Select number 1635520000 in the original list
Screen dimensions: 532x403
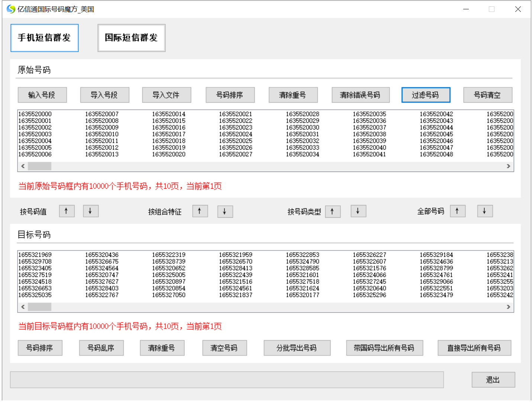pyautogui.click(x=35, y=114)
